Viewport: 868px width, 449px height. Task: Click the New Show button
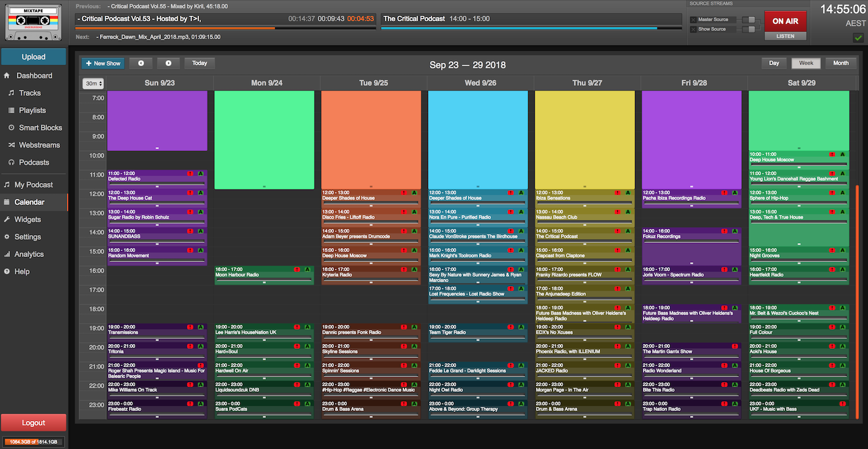tap(103, 63)
